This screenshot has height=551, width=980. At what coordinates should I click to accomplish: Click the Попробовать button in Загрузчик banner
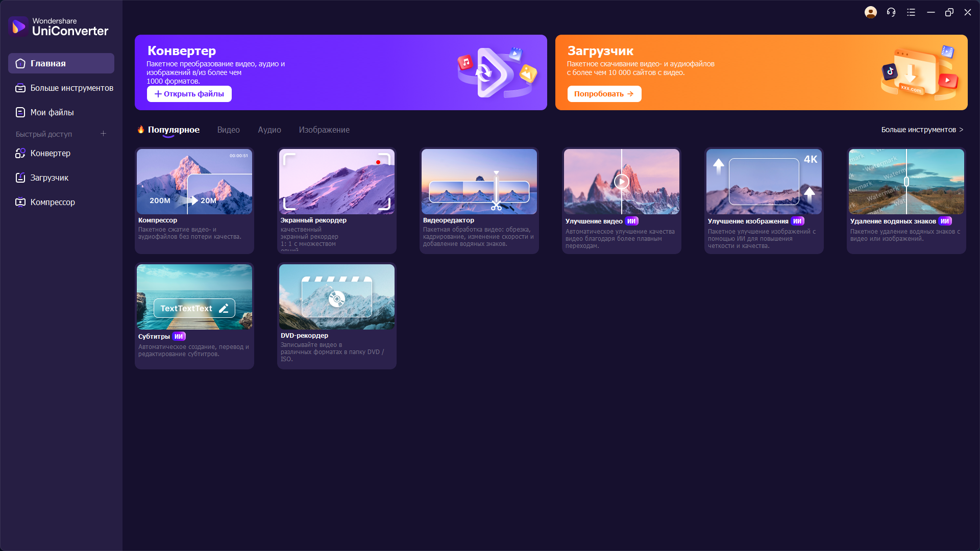(604, 94)
